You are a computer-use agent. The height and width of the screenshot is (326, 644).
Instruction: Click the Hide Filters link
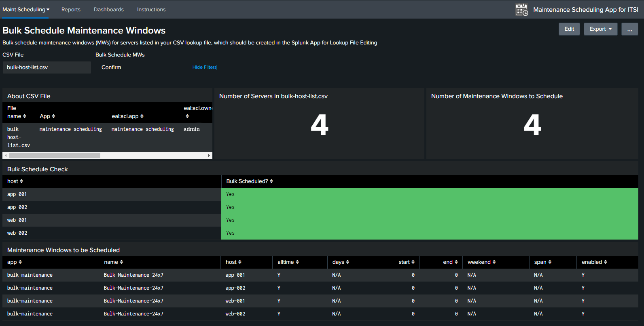(204, 67)
